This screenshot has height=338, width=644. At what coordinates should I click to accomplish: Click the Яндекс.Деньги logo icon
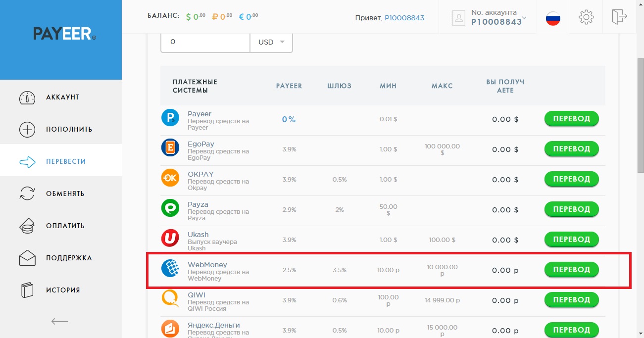click(170, 329)
